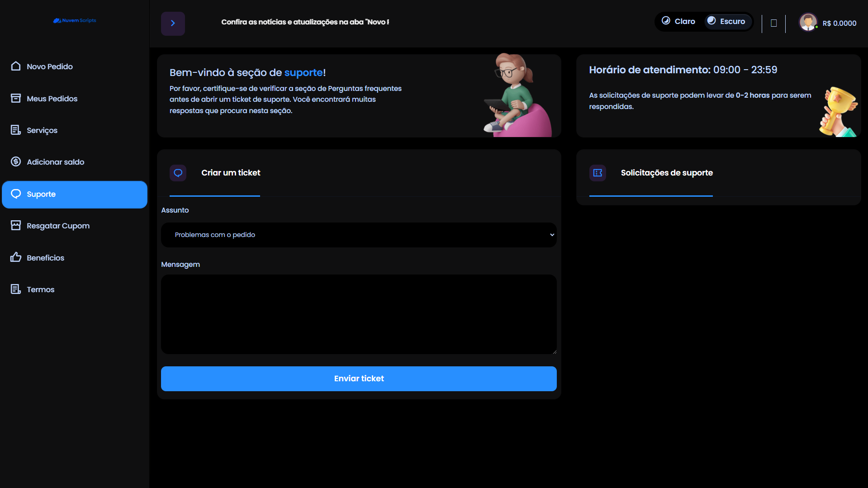
Task: Click the home icon beside Novo Pedido
Action: click(x=16, y=66)
